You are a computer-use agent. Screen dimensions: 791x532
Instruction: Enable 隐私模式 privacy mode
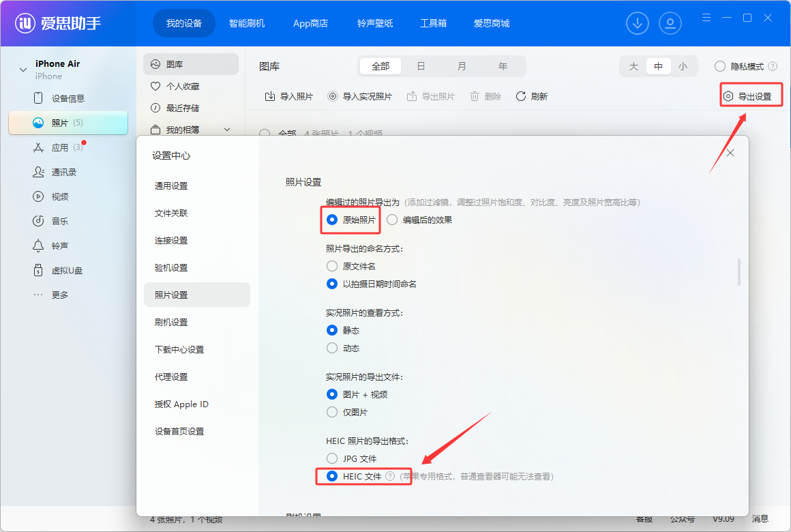[x=720, y=65]
